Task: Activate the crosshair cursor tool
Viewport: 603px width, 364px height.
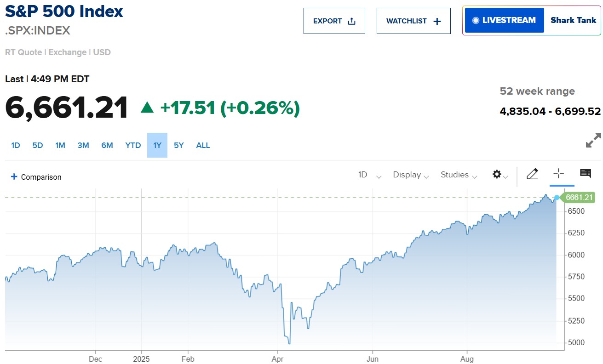Action: pyautogui.click(x=558, y=174)
